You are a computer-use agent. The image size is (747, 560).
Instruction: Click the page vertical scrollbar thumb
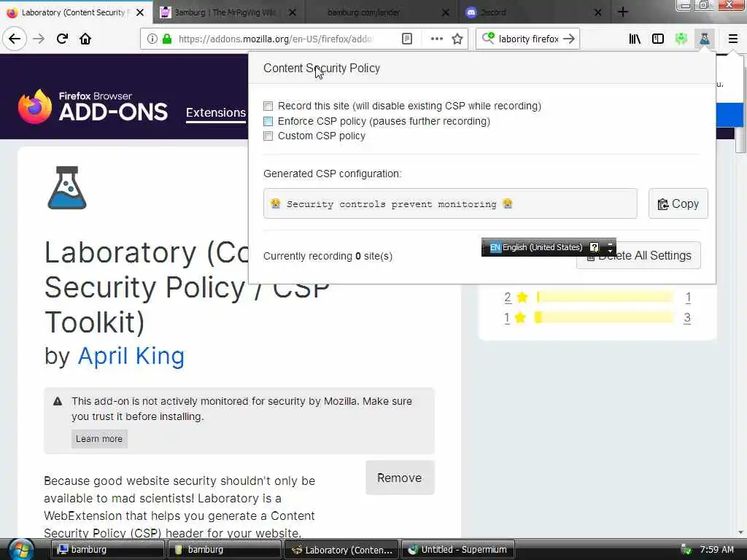pyautogui.click(x=740, y=141)
